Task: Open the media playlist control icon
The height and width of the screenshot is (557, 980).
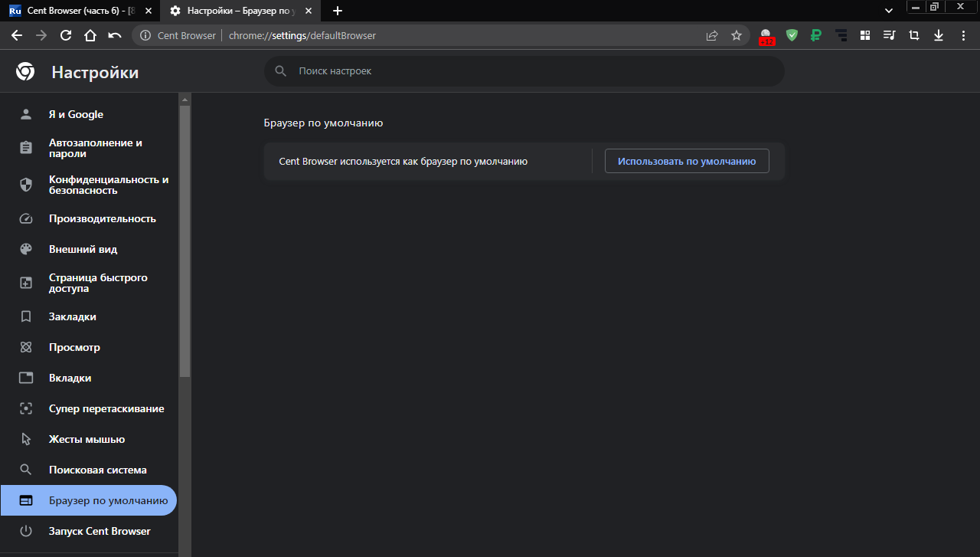Action: 890,35
